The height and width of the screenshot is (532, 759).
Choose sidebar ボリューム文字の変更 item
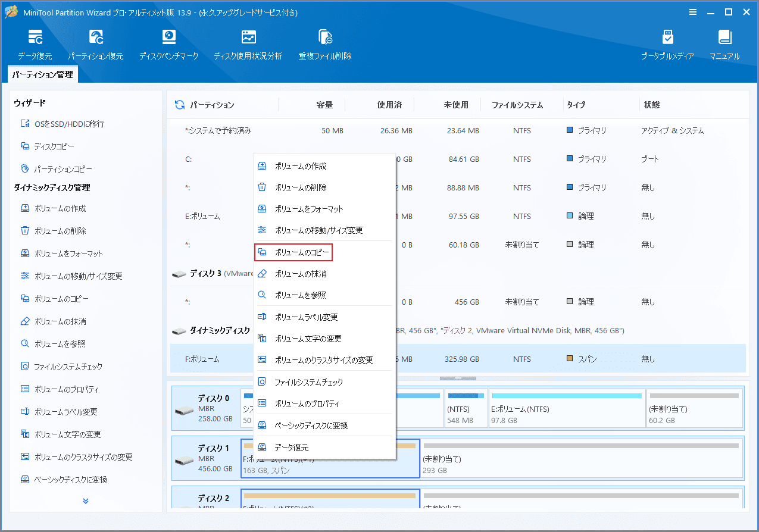pos(61,434)
